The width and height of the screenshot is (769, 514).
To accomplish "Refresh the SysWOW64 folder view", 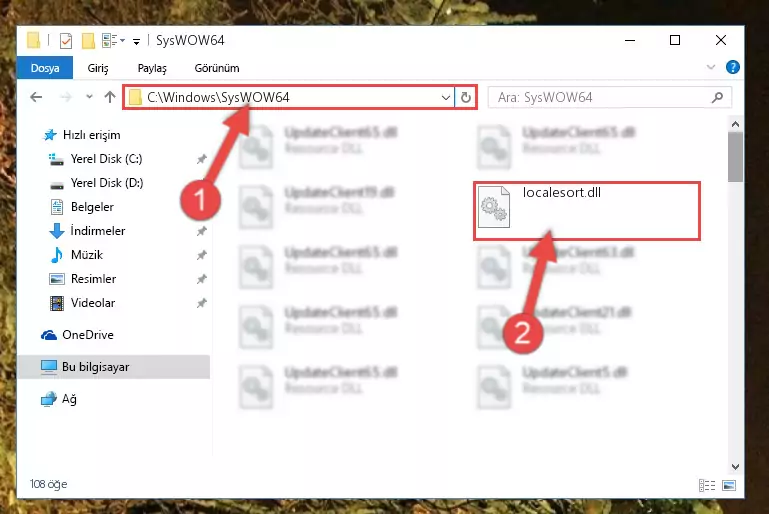I will click(465, 97).
